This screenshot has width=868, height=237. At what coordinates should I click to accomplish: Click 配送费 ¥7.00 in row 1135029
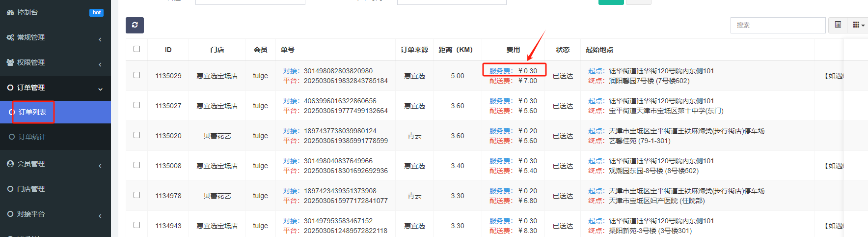pyautogui.click(x=513, y=81)
